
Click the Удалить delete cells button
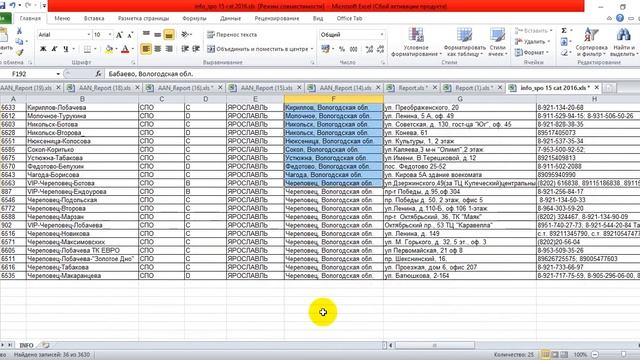click(532, 42)
